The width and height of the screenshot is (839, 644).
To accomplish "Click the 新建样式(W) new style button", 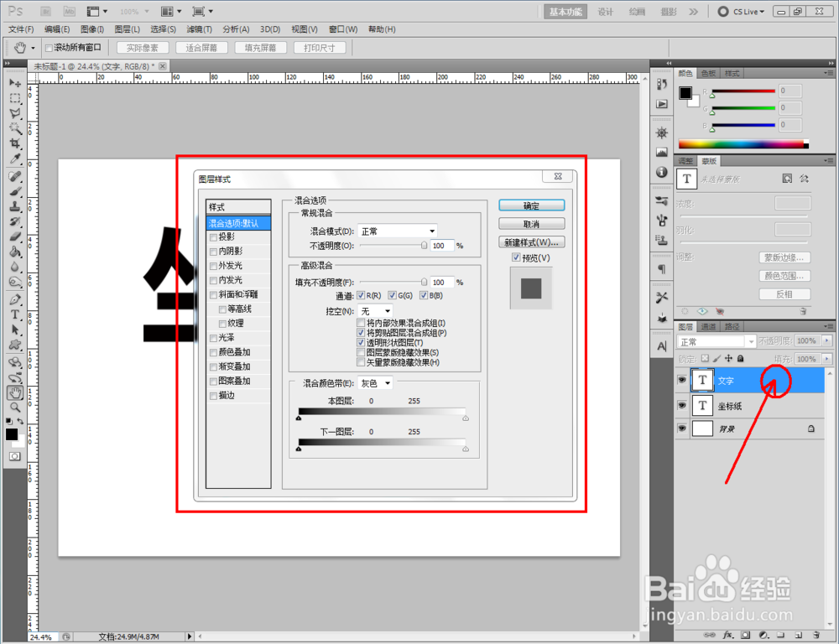I will click(x=531, y=241).
